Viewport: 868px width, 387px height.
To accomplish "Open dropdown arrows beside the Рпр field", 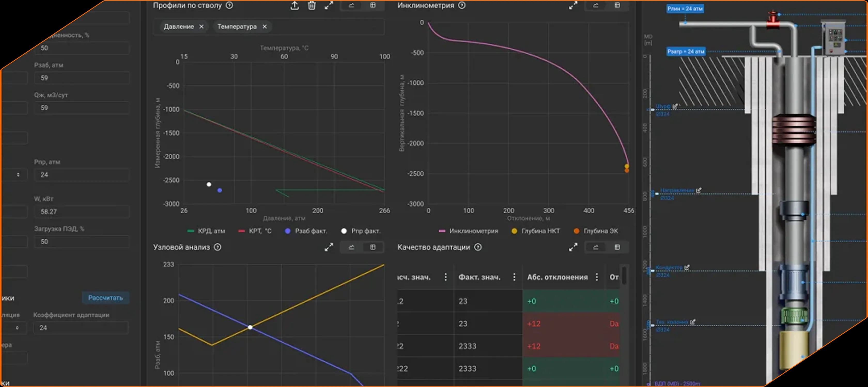I will click(18, 175).
